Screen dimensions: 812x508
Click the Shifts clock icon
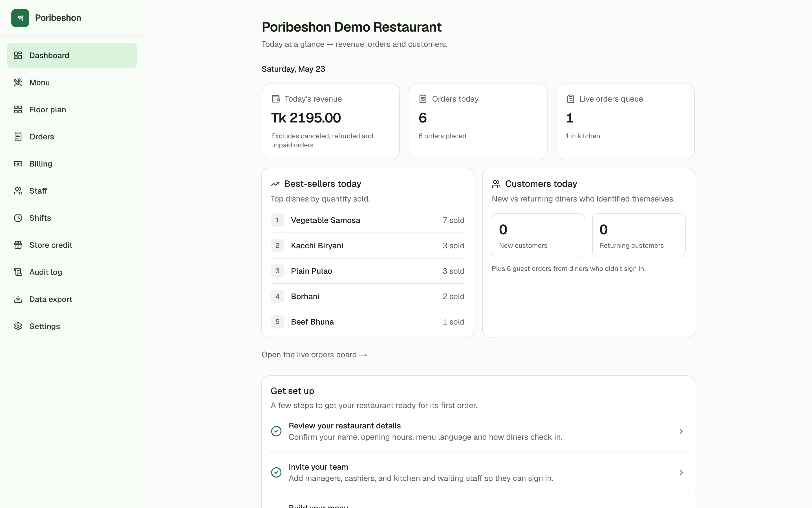[18, 218]
